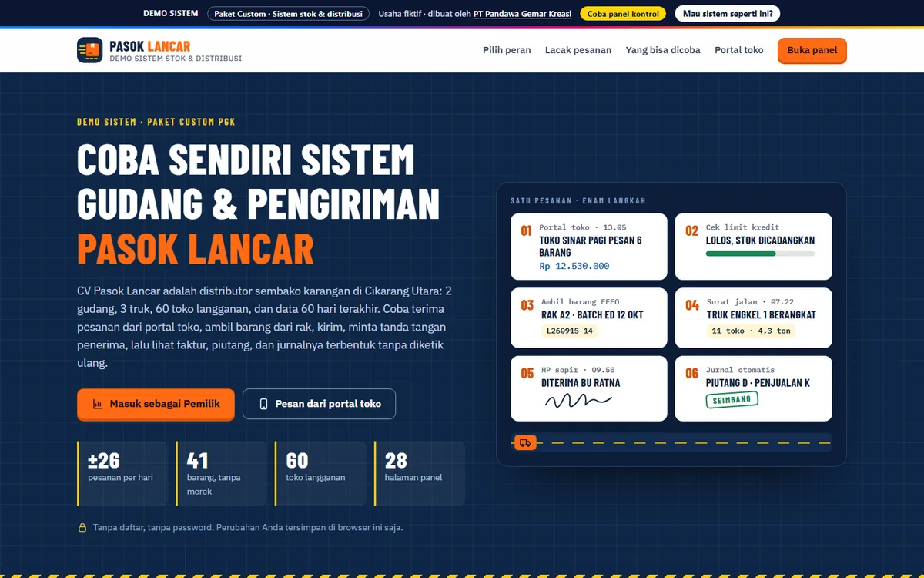924x578 pixels.
Task: Click the phone icon in Pesan dari portal toko
Action: pos(263,404)
